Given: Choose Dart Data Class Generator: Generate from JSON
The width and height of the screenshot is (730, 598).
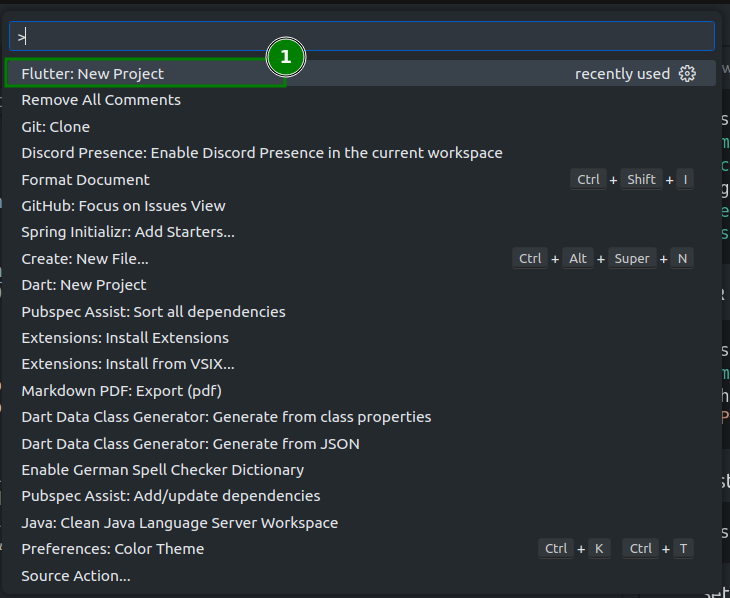Looking at the screenshot, I should pyautogui.click(x=191, y=444).
